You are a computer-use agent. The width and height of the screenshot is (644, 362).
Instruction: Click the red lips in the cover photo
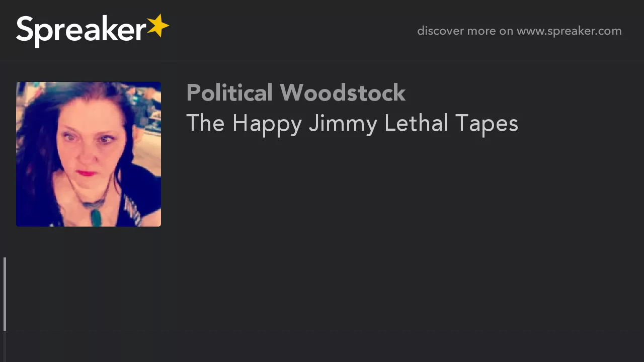point(87,173)
